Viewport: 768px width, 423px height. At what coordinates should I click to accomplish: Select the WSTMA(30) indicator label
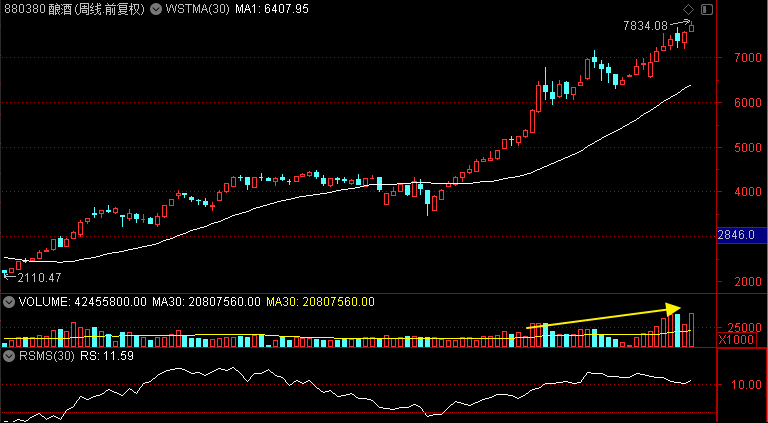(x=197, y=9)
